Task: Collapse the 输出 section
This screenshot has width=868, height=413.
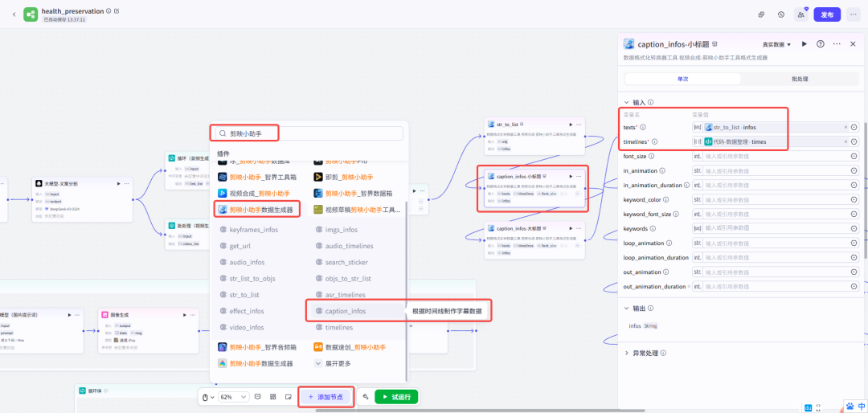Action: 627,308
